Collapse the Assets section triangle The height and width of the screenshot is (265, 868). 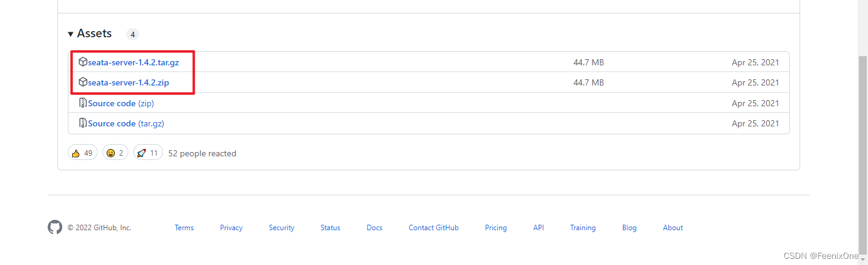71,34
